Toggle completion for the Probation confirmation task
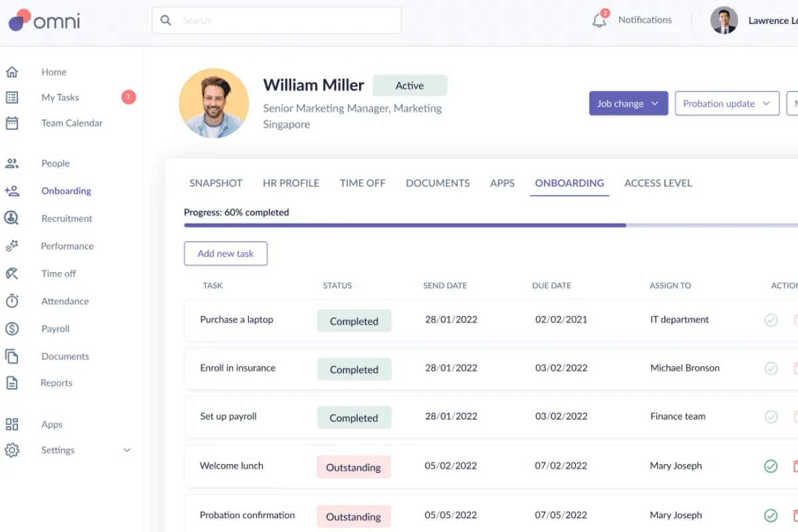This screenshot has width=798, height=532. click(x=771, y=515)
